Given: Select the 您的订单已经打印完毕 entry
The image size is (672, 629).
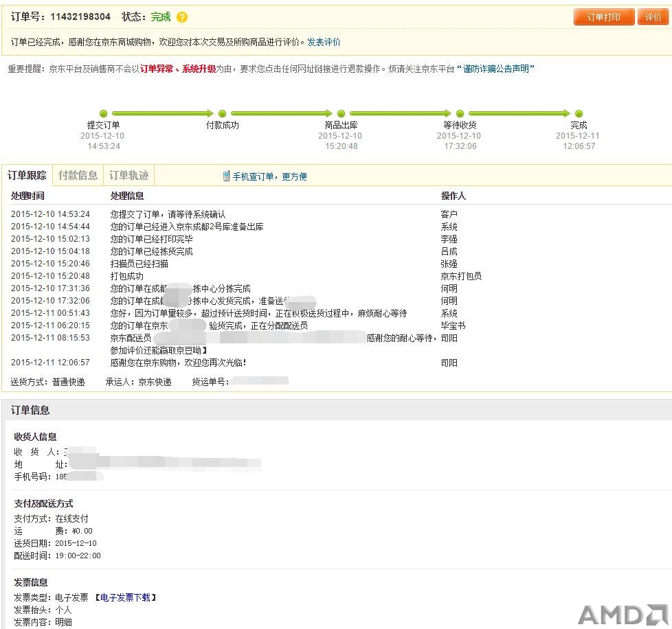Looking at the screenshot, I should [x=151, y=239].
